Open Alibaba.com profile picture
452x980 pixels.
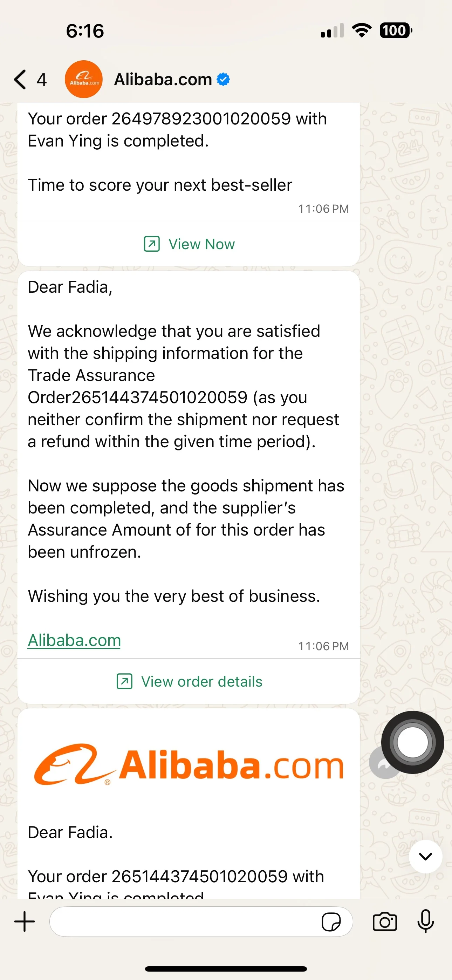click(84, 80)
